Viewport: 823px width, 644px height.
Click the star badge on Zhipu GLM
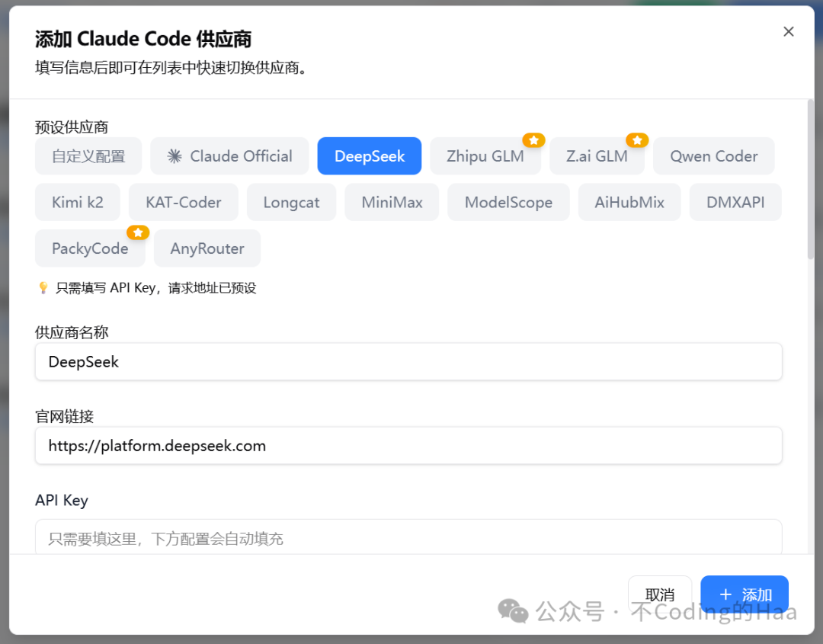coord(533,140)
